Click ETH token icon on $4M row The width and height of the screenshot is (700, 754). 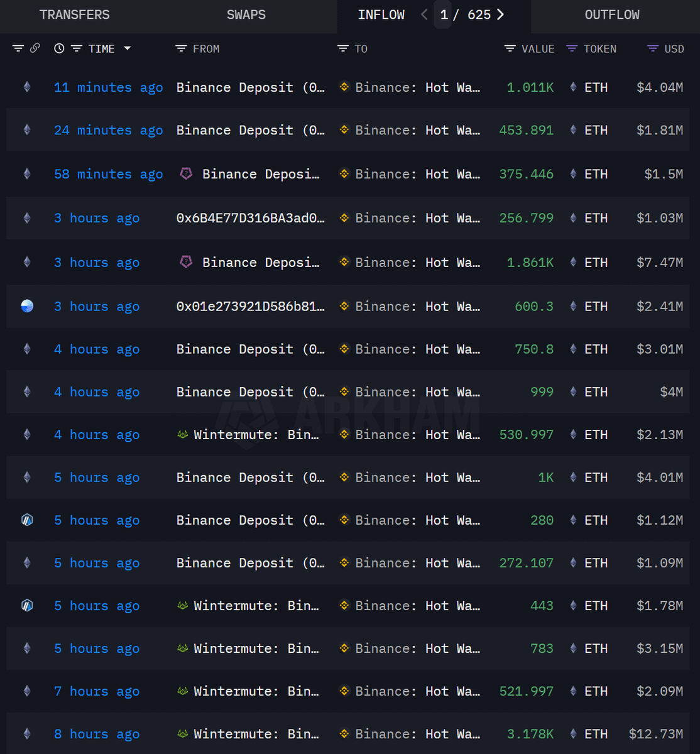point(573,391)
